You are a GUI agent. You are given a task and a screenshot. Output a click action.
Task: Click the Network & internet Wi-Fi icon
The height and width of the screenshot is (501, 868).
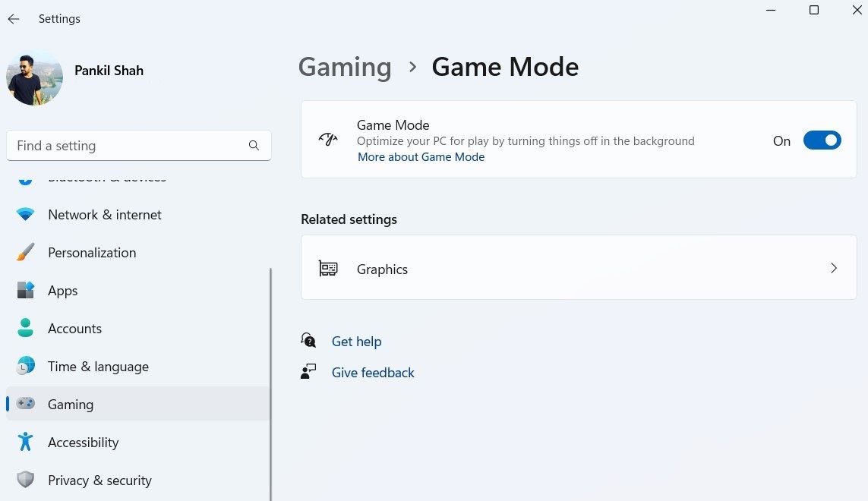coord(26,215)
